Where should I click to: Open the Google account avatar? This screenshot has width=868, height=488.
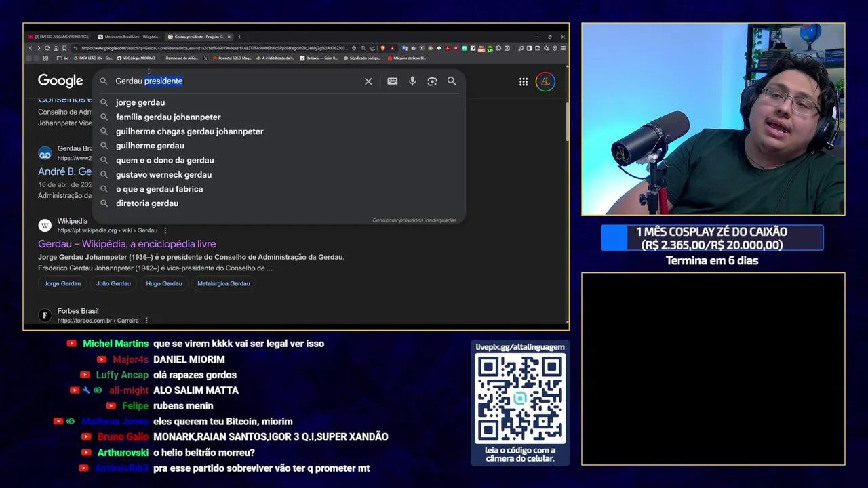545,81
